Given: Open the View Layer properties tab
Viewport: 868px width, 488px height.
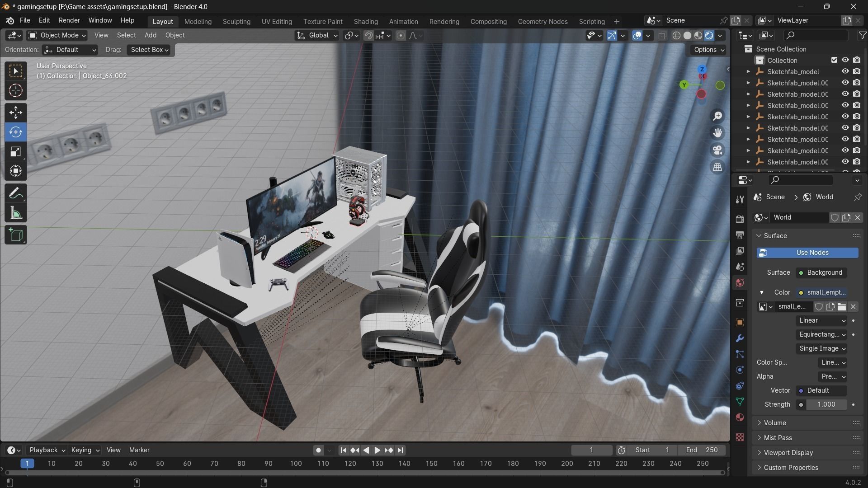Looking at the screenshot, I should tap(740, 251).
